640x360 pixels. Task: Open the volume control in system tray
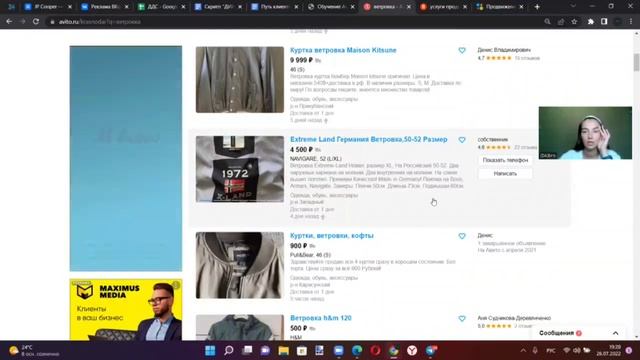[577, 351]
